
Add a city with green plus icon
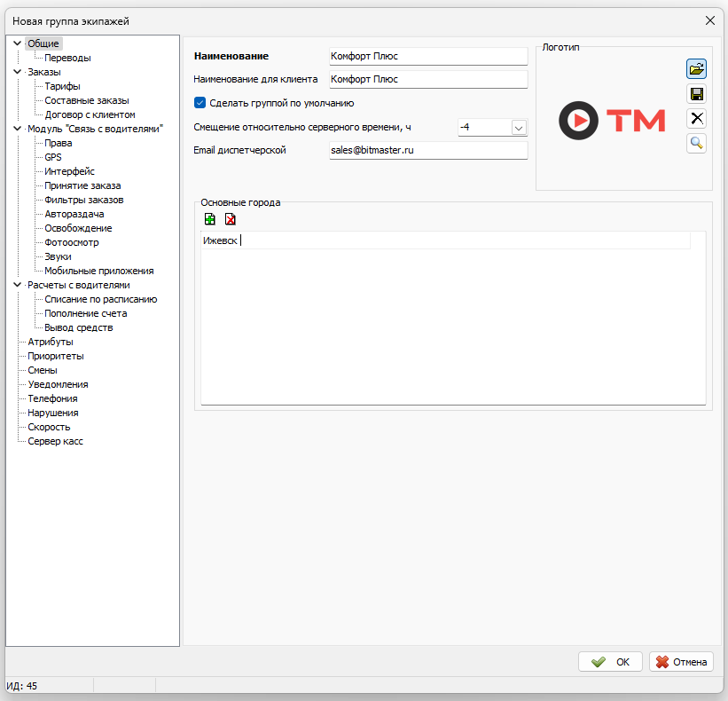click(209, 219)
